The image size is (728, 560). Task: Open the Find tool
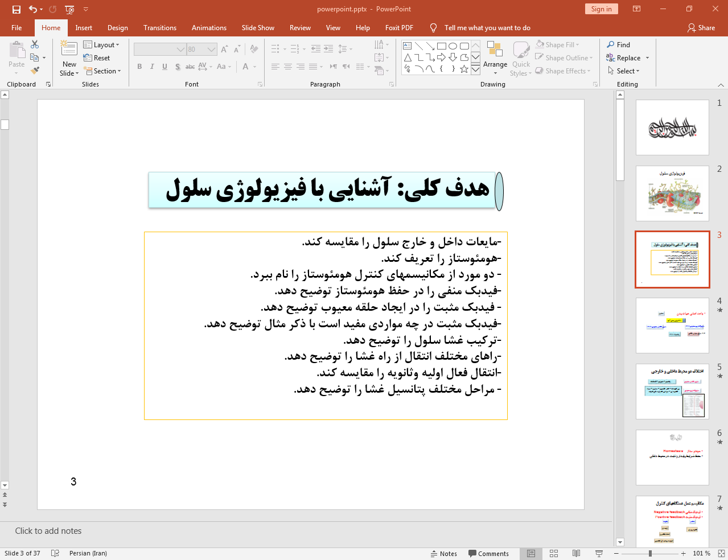pyautogui.click(x=618, y=45)
